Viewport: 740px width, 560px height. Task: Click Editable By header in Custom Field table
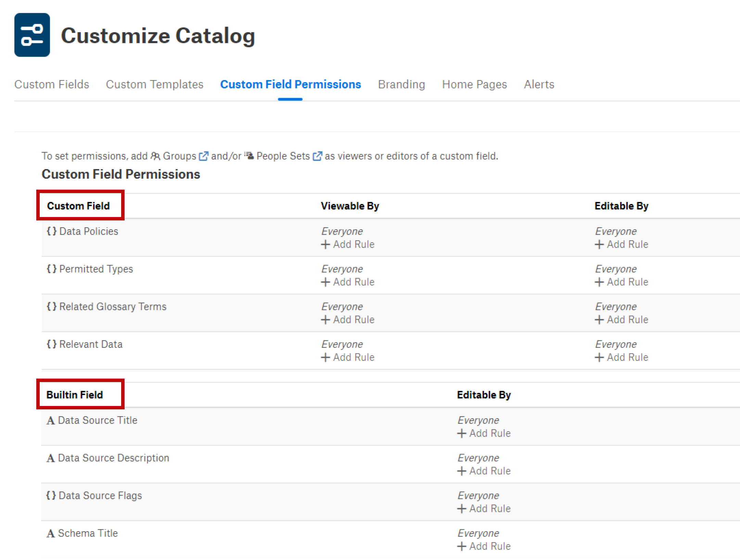point(622,206)
